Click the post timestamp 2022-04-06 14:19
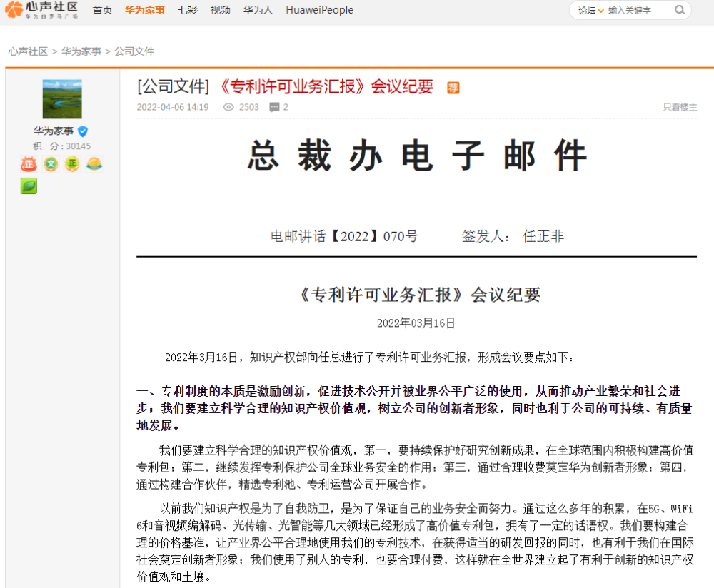Viewport: 714px width, 588px height. tap(173, 108)
